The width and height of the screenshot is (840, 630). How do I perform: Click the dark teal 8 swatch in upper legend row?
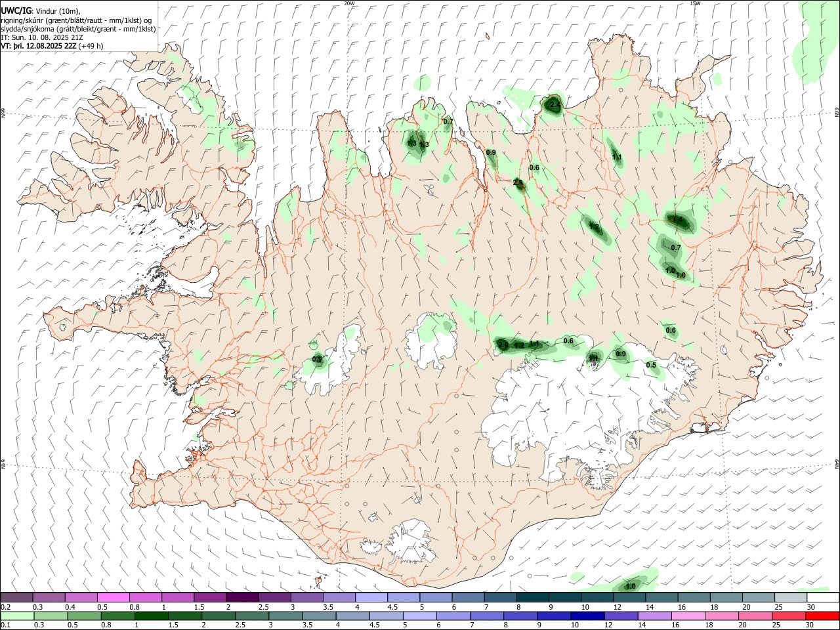tap(533, 598)
